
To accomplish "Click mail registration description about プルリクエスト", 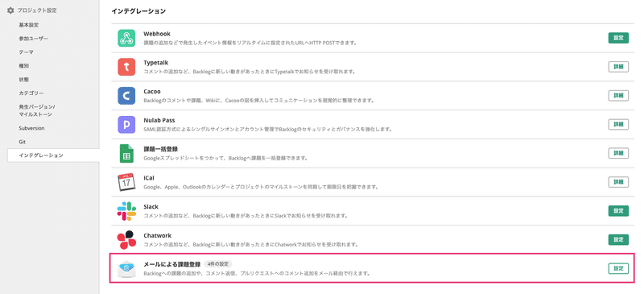I will [257, 273].
